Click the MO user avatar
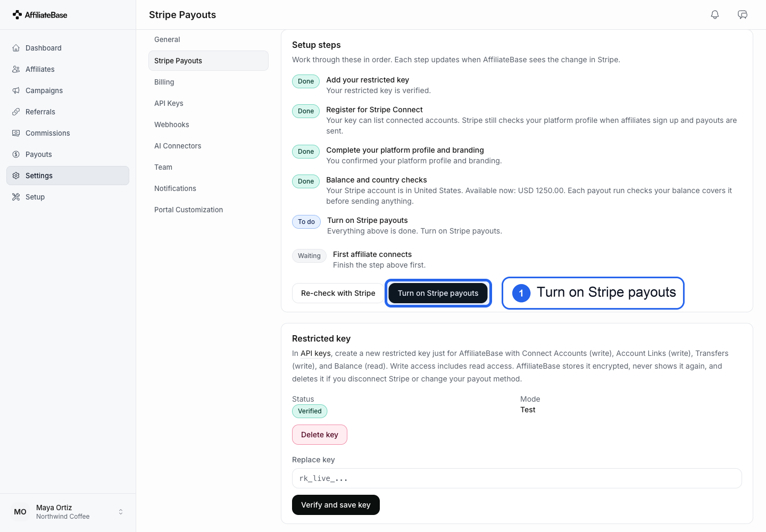 (x=20, y=512)
